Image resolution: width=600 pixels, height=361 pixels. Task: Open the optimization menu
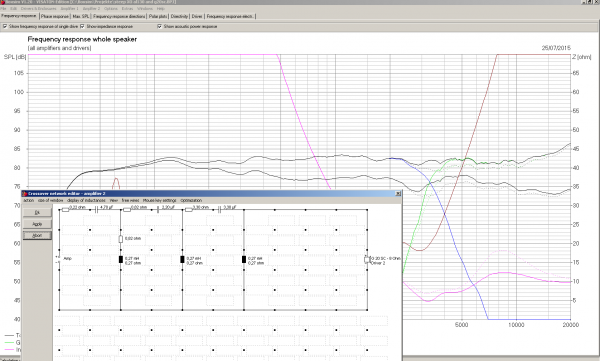click(191, 200)
